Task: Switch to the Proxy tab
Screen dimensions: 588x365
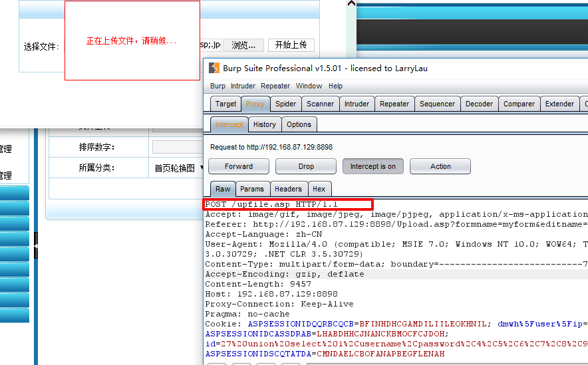Action: [x=255, y=104]
